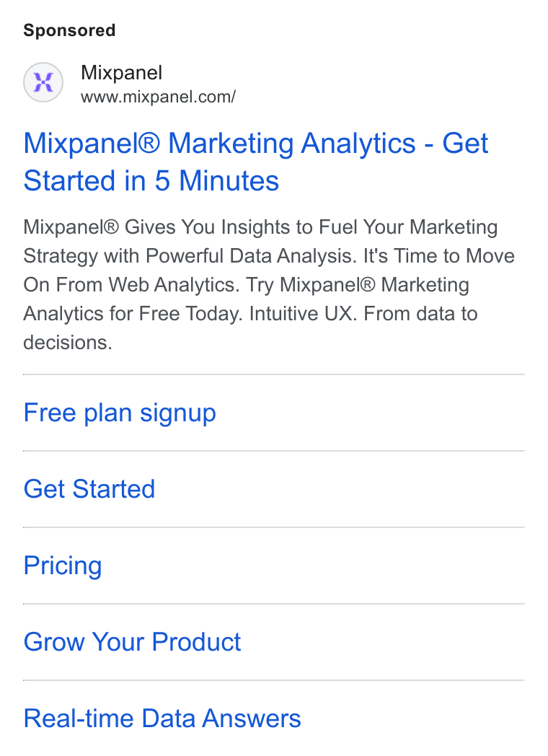Click the Mixpanel purple X logo icon

point(43,82)
